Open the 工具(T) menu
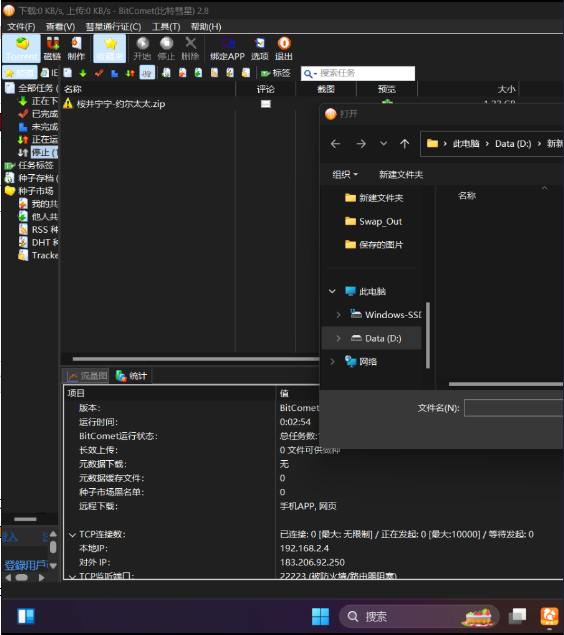The height and width of the screenshot is (635, 564). (166, 27)
